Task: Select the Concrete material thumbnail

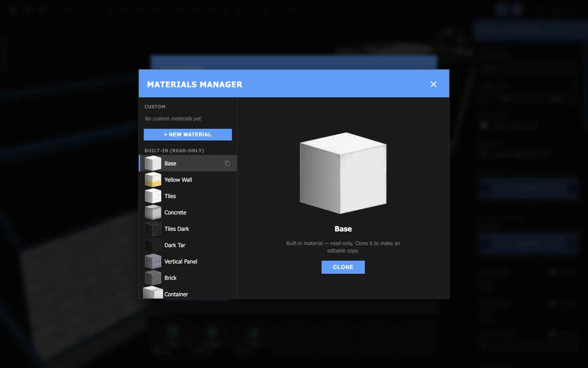Action: click(x=153, y=212)
